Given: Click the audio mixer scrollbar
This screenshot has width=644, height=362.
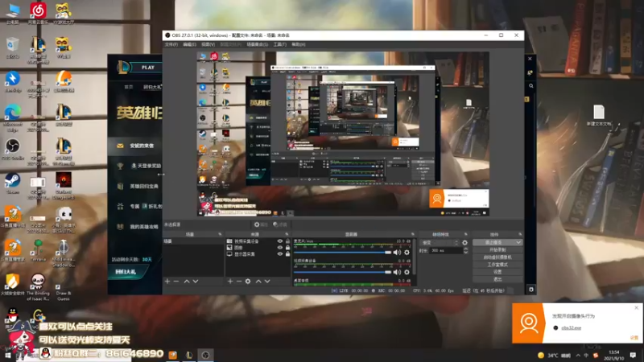Looking at the screenshot, I should point(415,257).
